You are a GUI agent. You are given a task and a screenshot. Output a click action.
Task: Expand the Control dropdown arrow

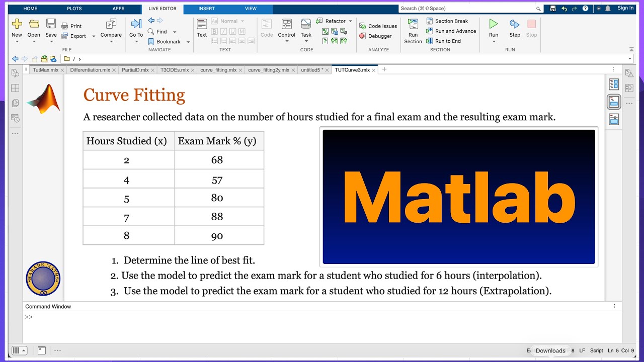click(286, 41)
